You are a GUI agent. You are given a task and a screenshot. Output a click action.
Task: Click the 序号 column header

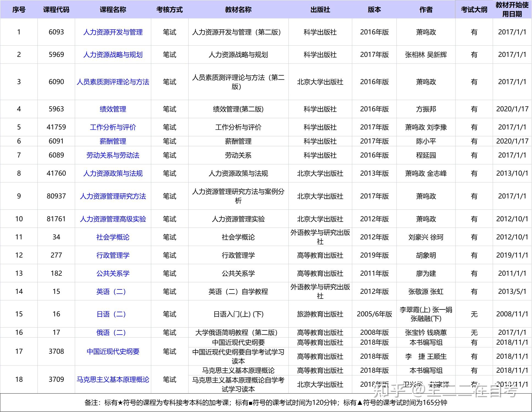pos(19,10)
